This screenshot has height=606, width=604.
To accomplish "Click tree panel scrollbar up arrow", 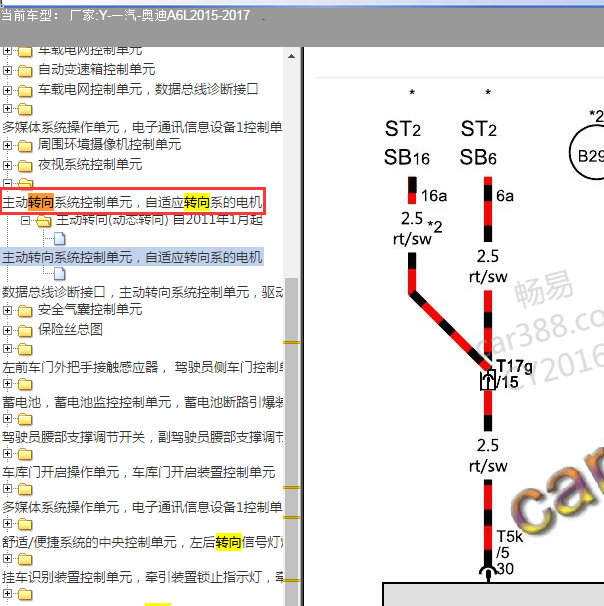I will 292,56.
